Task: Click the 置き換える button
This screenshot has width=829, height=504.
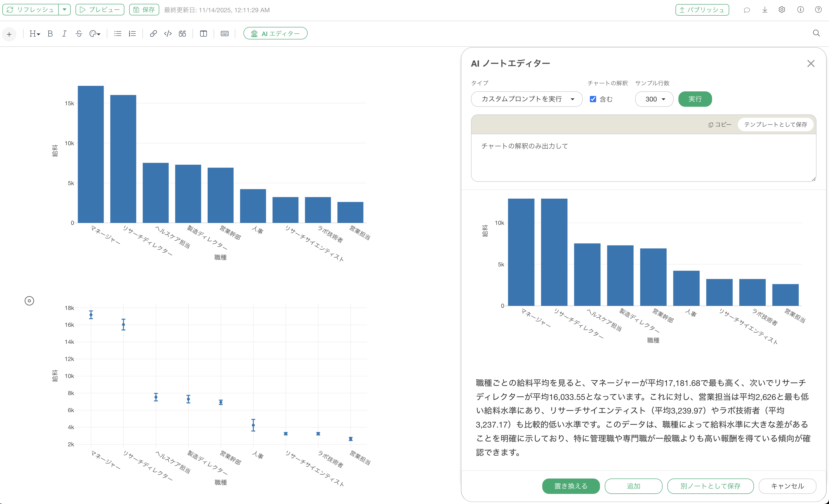Action: click(571, 486)
